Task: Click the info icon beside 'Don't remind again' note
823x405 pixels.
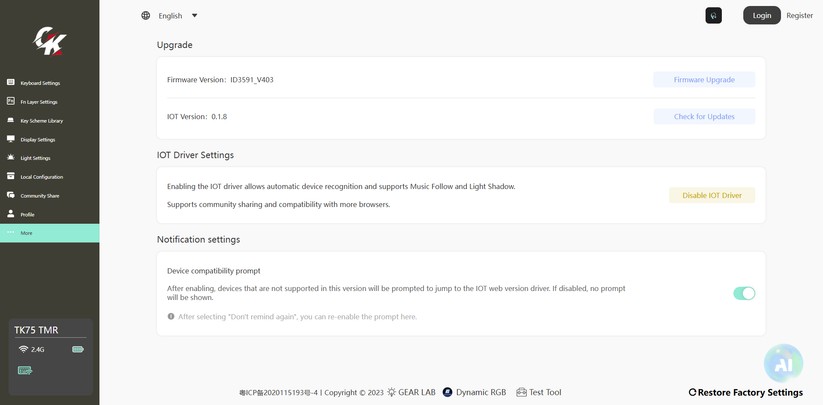Action: point(171,316)
